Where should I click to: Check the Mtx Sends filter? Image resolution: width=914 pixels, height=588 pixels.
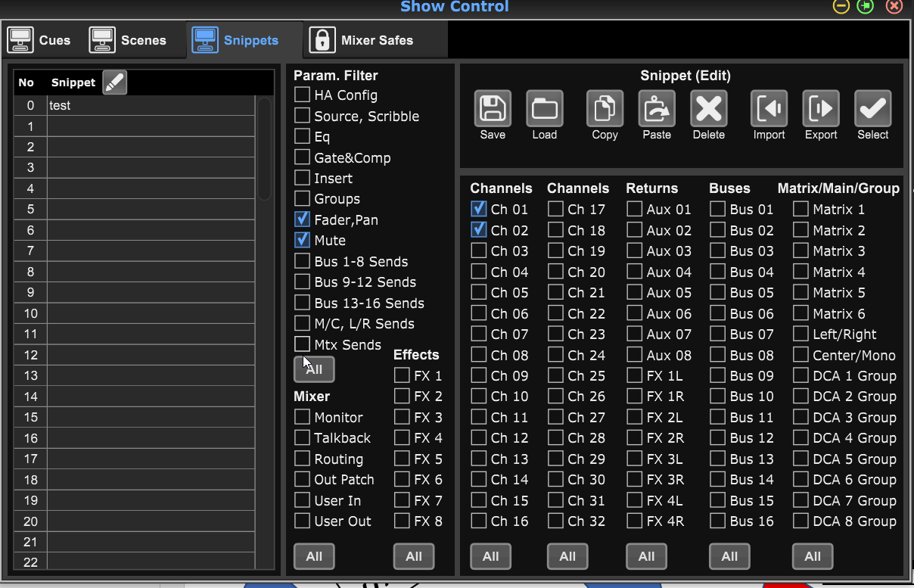[x=302, y=344]
